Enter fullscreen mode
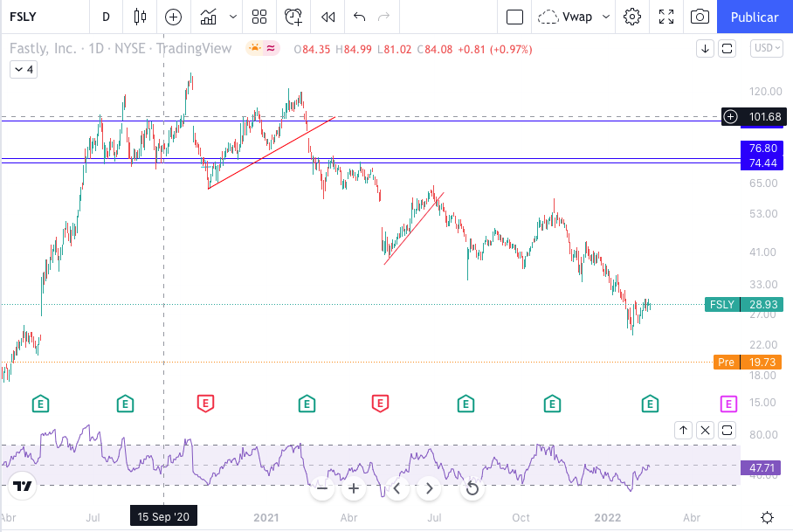The height and width of the screenshot is (532, 793). click(666, 17)
